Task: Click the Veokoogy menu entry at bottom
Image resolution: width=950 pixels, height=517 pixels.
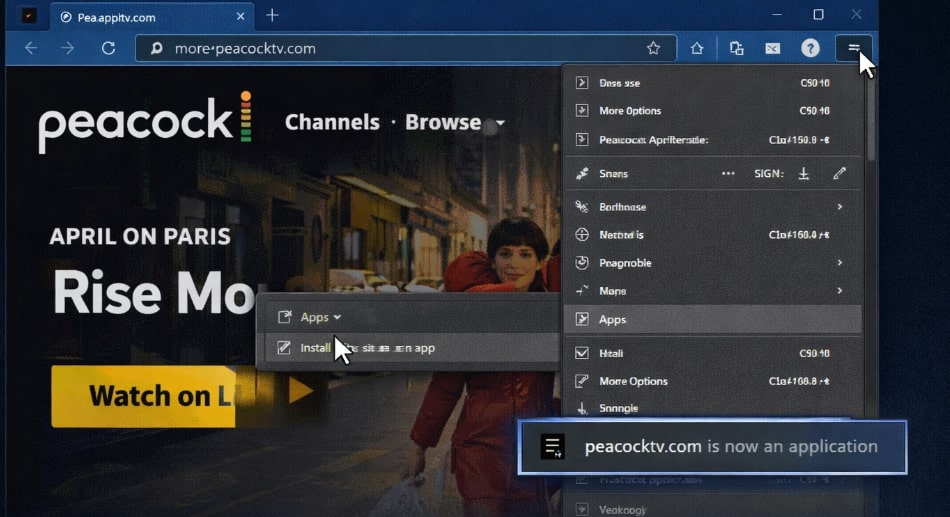Action: 712,509
